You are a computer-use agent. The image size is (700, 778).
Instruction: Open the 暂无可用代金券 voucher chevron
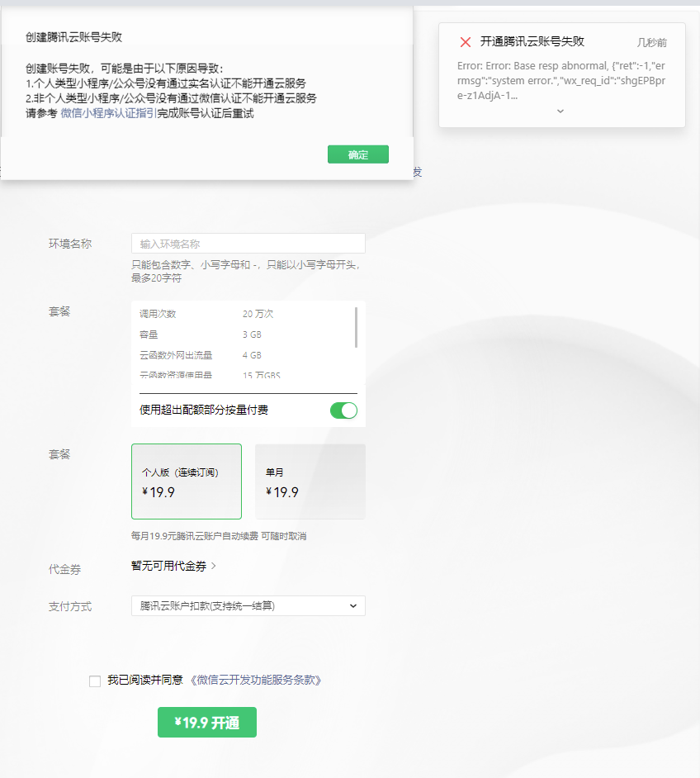coord(214,566)
